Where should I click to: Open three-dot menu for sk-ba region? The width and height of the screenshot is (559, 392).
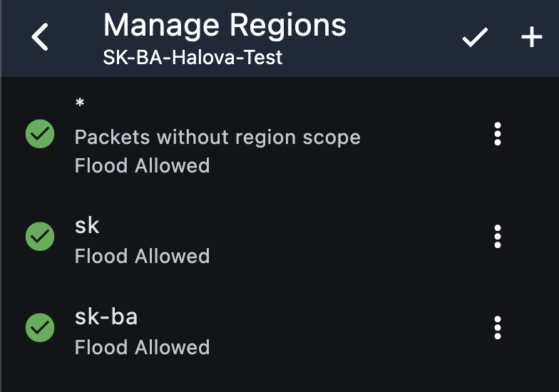tap(498, 328)
